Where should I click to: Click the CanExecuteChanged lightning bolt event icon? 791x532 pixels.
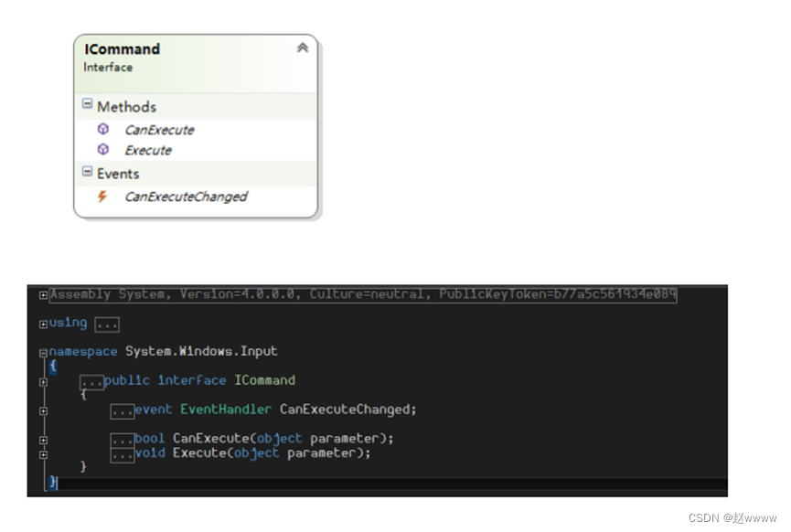(102, 197)
